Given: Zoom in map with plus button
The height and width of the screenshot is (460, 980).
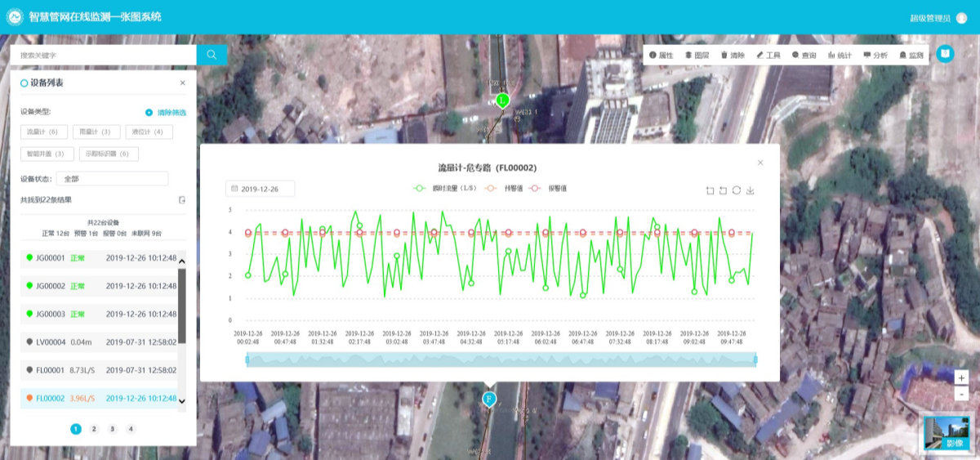Looking at the screenshot, I should 961,377.
